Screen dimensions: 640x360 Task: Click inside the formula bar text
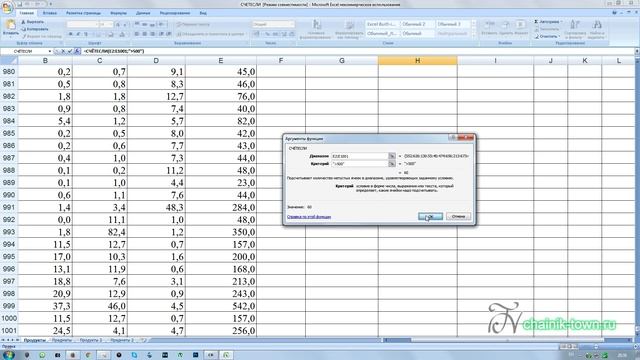point(113,51)
